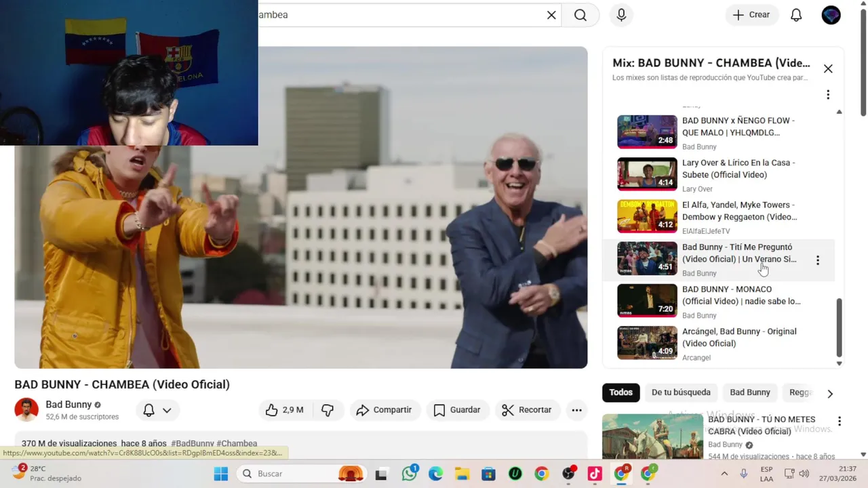Start voice search with the microphone
This screenshot has height=488, width=868.
(x=621, y=15)
